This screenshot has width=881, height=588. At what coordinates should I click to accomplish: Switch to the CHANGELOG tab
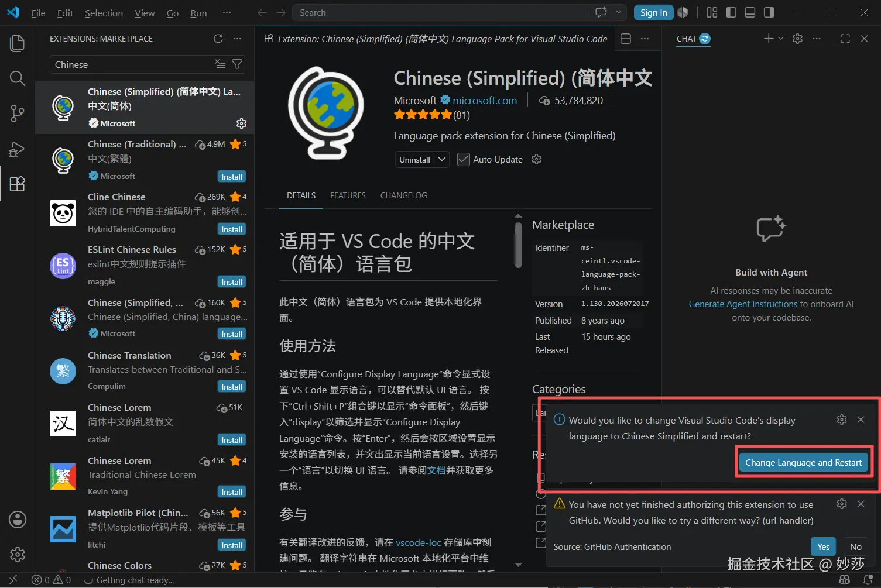403,195
